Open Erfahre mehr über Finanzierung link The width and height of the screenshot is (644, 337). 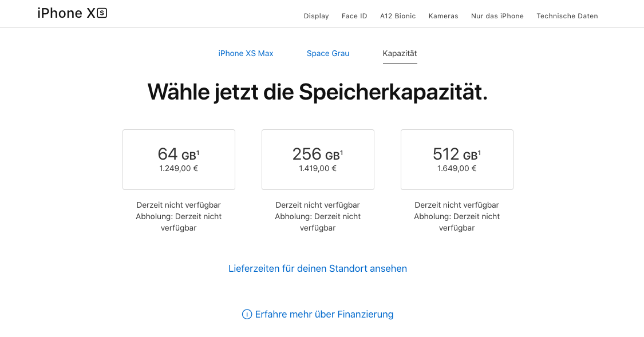click(x=324, y=315)
